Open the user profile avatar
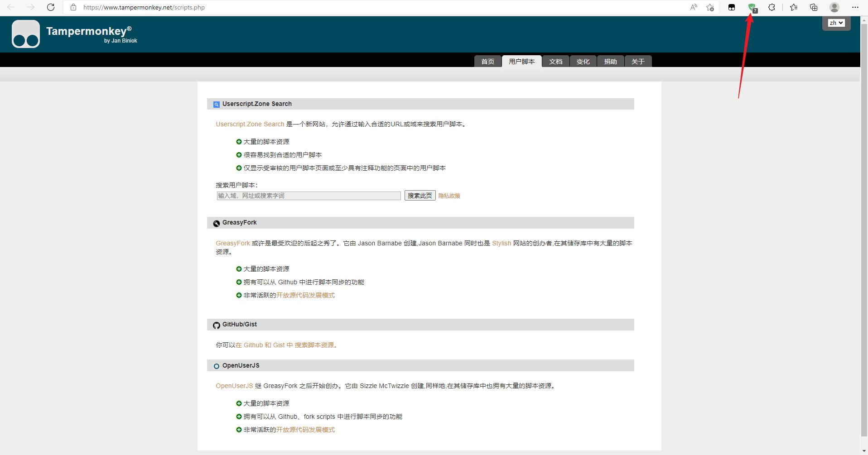Viewport: 868px width, 455px height. tap(834, 7)
